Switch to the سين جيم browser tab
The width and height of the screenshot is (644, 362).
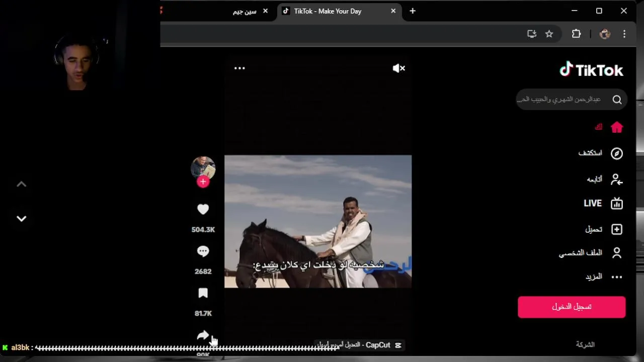[x=245, y=11]
